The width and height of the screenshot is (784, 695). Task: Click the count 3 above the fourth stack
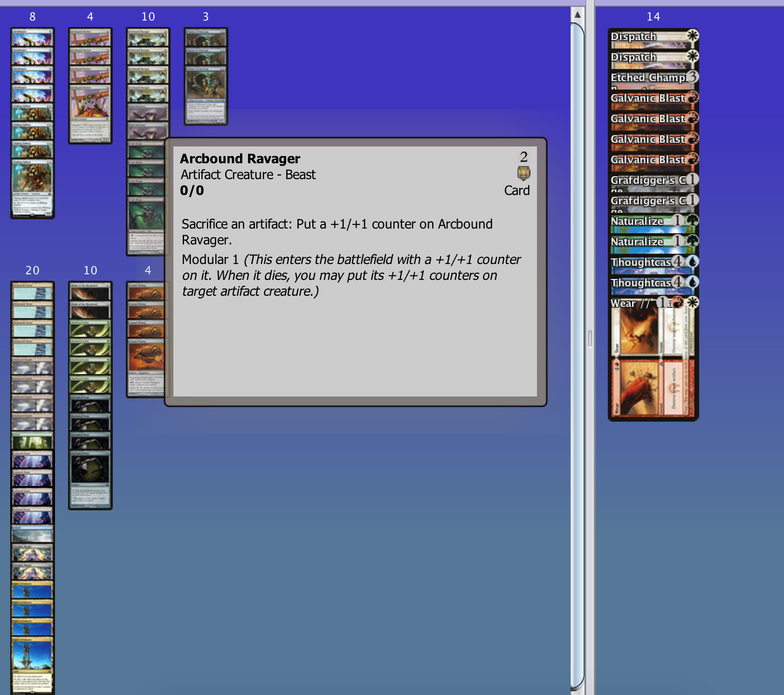pos(206,17)
